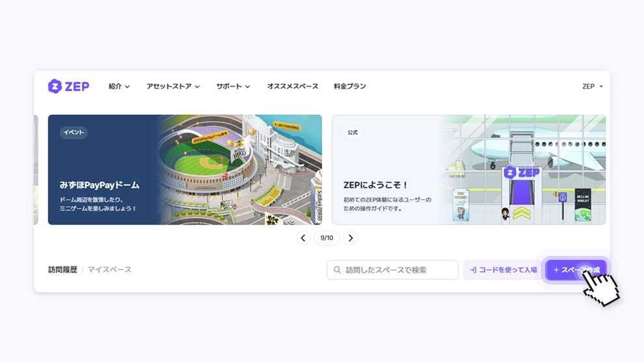Click the イベント tag on the dome banner
The image size is (644, 362).
tap(74, 132)
